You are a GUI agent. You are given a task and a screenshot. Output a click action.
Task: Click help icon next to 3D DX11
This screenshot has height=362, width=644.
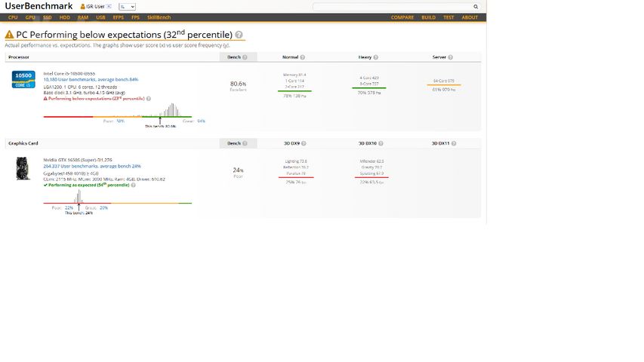click(x=454, y=143)
